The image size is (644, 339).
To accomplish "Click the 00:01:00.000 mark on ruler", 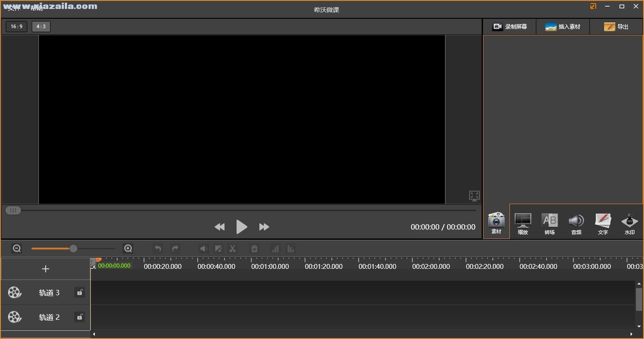I will point(270,267).
